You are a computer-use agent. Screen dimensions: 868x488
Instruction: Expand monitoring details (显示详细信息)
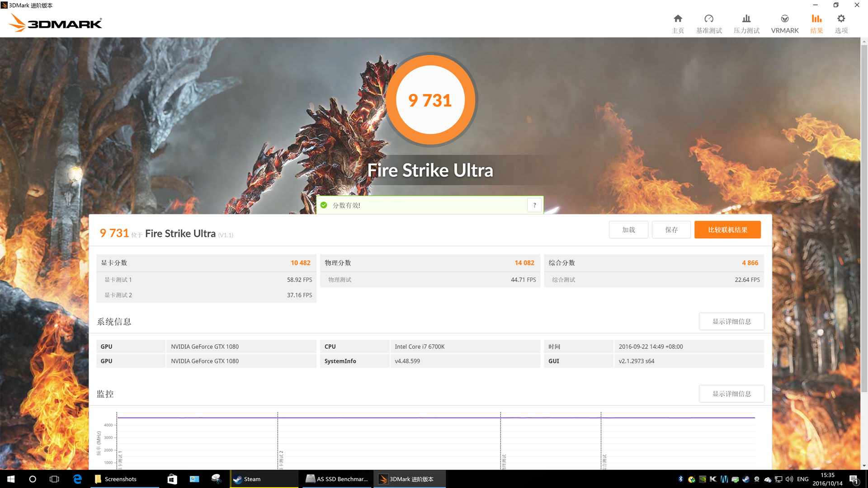[731, 394]
